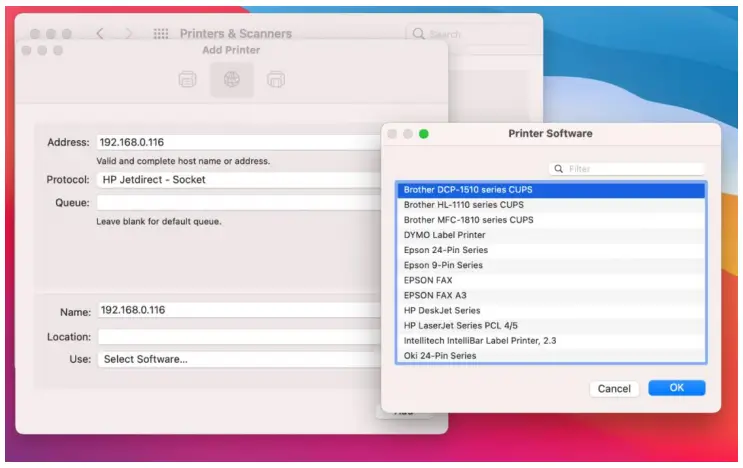Choose the EPSON FAX entry without A3

(551, 281)
